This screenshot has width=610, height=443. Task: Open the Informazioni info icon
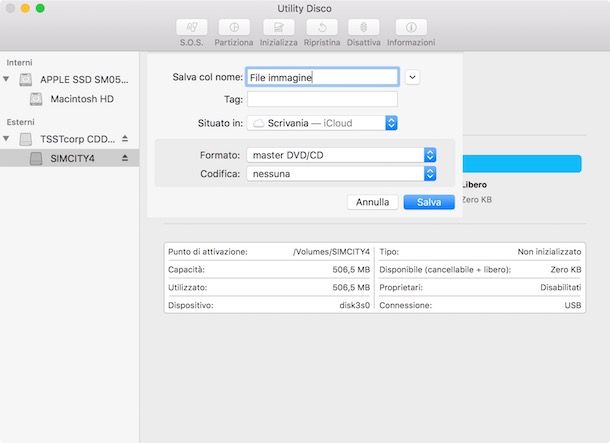point(411,28)
